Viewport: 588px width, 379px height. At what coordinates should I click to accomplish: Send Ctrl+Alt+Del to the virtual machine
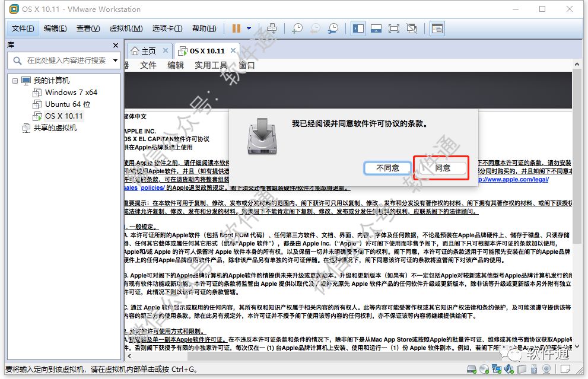[x=272, y=28]
